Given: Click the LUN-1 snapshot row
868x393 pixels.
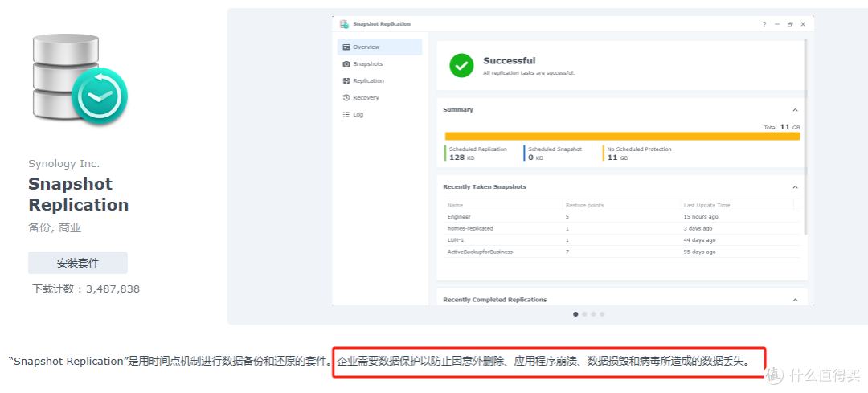Looking at the screenshot, I should point(622,240).
